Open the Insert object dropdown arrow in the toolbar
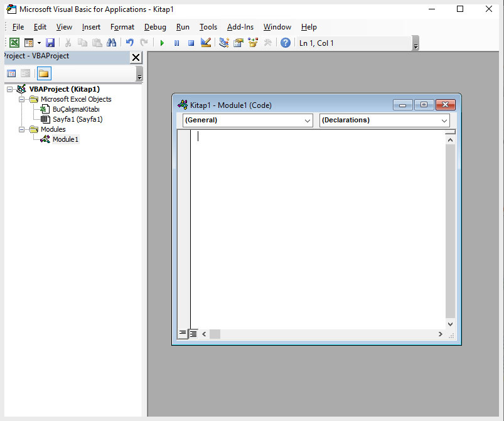 coord(39,43)
